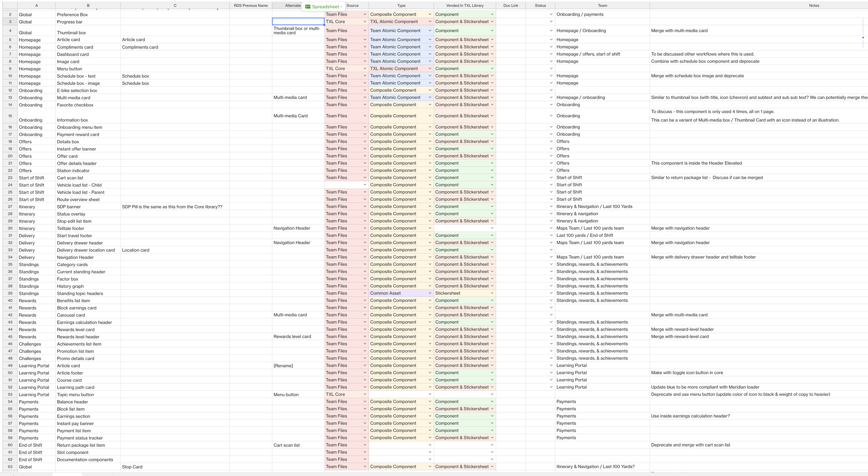Click 'Last 100 yards / End of Shift' team cell
This screenshot has height=476, width=868.
pos(602,235)
